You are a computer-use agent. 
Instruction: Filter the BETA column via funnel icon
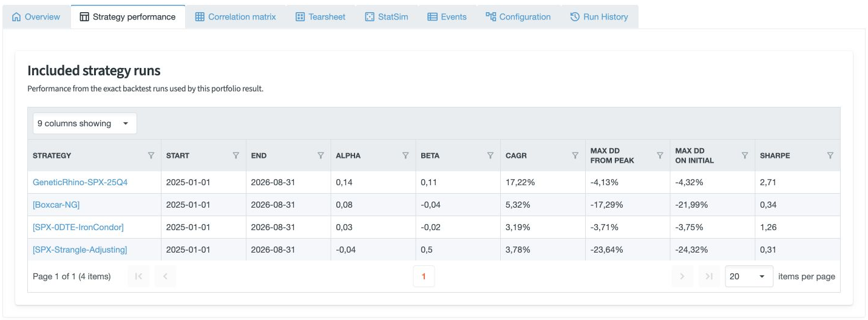[490, 155]
